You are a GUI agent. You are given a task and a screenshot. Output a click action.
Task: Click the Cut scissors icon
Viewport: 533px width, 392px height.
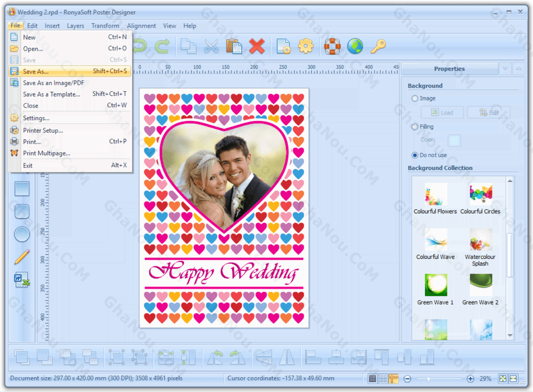pos(211,46)
